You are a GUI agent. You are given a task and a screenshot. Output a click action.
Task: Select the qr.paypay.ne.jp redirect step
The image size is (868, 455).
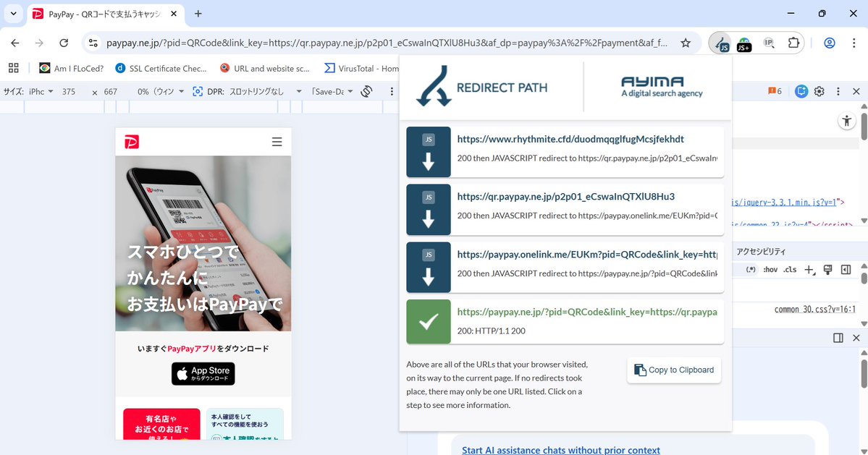click(565, 210)
